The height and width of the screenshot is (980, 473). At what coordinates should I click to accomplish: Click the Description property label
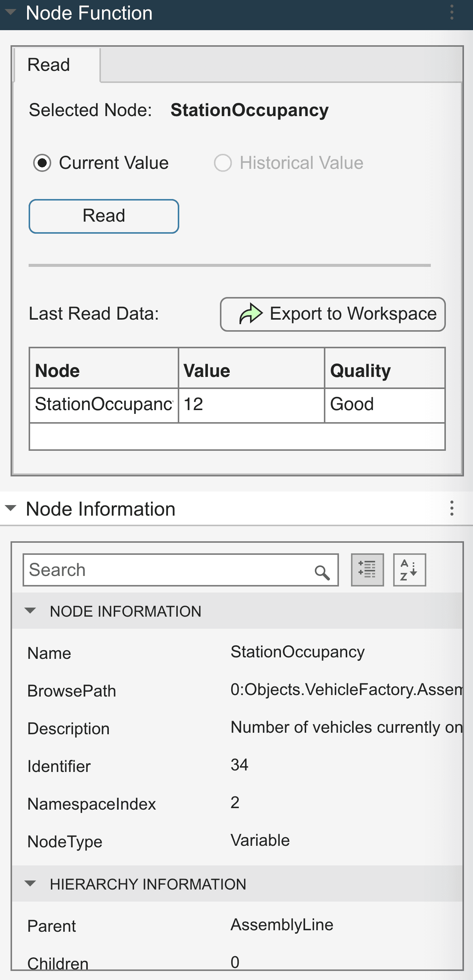click(69, 729)
